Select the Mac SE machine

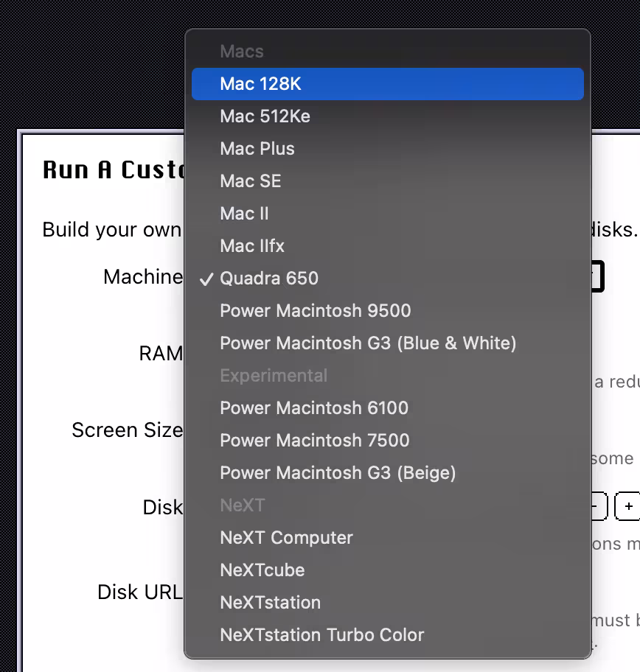[x=387, y=181]
